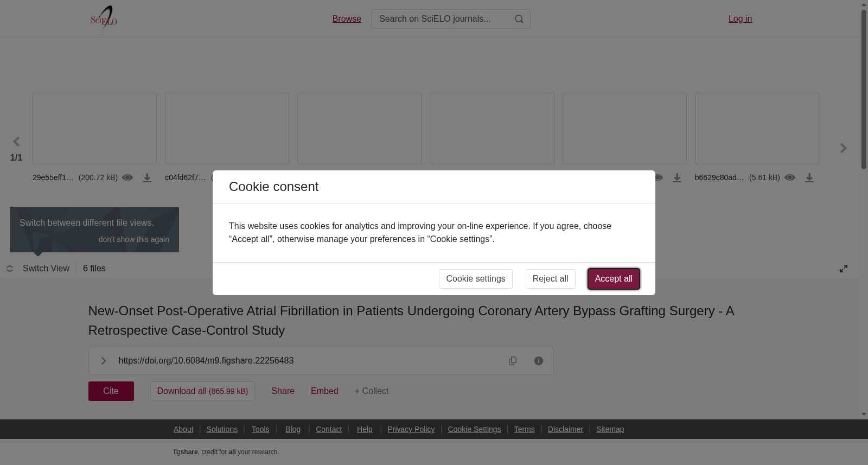The width and height of the screenshot is (868, 465).
Task: Copy the DOI link to clipboard
Action: point(513,361)
